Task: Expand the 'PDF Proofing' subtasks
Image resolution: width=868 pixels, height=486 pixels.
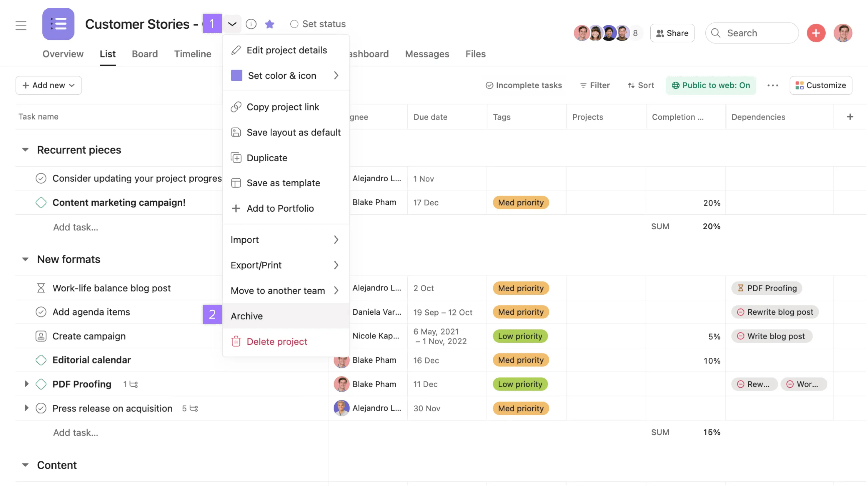Action: pos(27,384)
